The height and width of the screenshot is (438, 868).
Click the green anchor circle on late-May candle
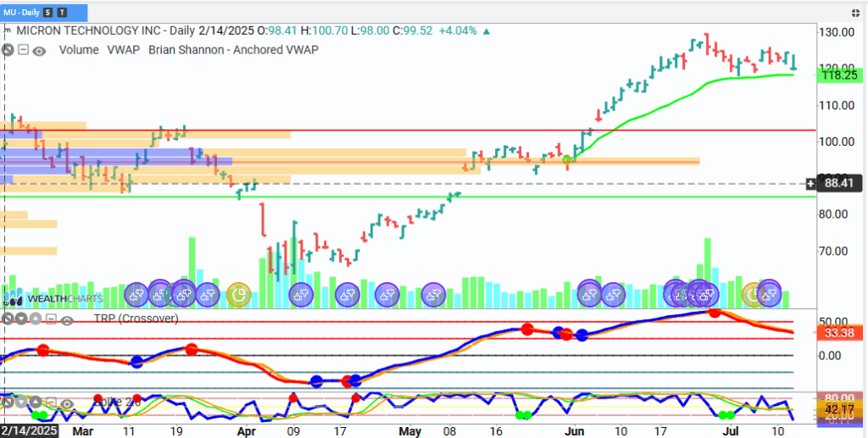567,160
